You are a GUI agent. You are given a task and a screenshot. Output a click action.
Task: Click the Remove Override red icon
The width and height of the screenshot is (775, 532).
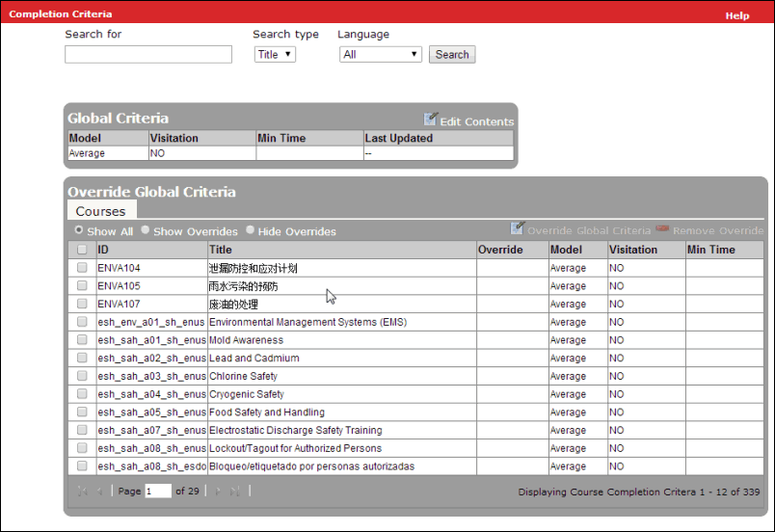point(662,229)
